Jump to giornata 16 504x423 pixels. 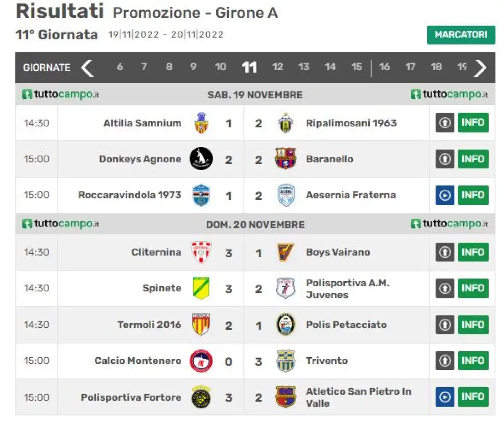point(384,67)
